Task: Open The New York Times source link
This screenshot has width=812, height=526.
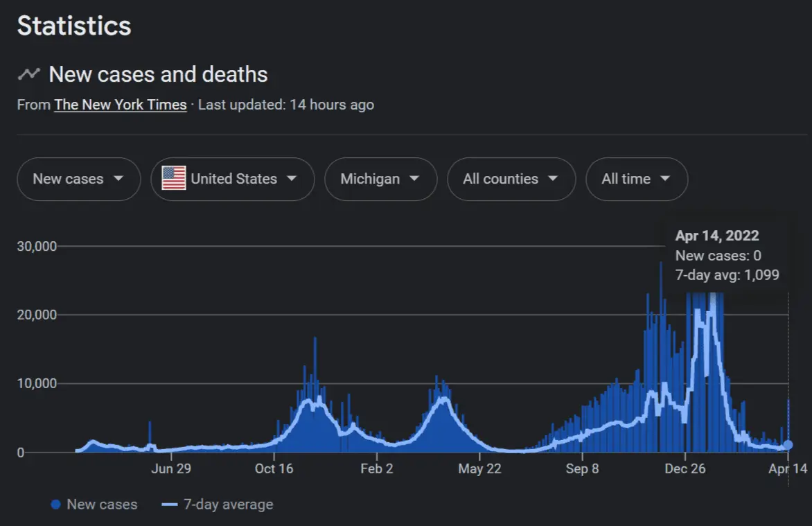Action: pos(121,105)
